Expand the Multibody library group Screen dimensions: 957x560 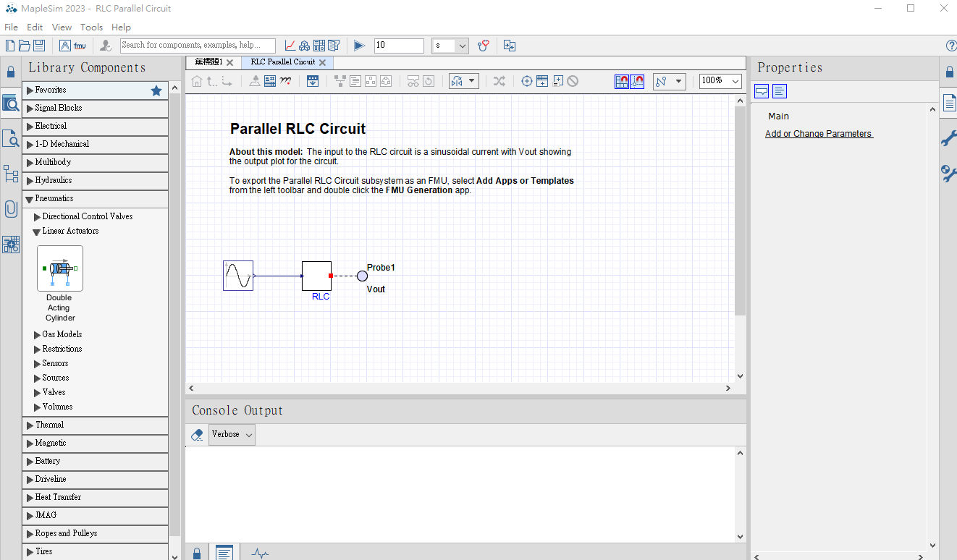click(x=30, y=163)
